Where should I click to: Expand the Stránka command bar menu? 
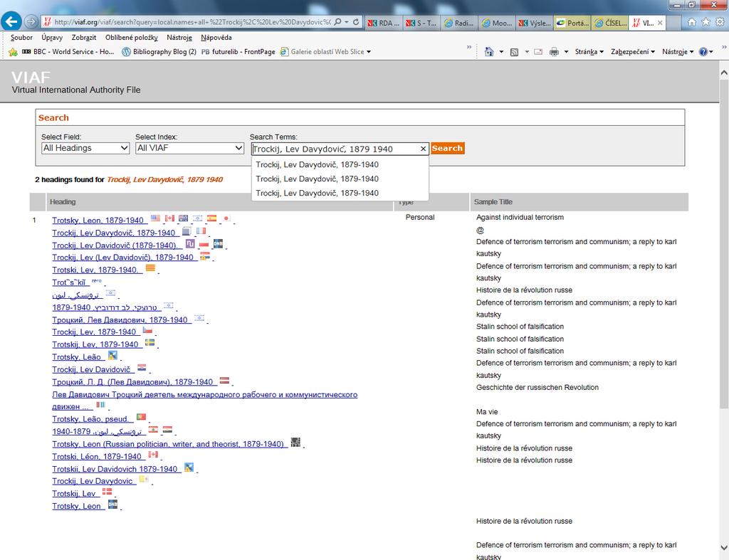(x=589, y=52)
